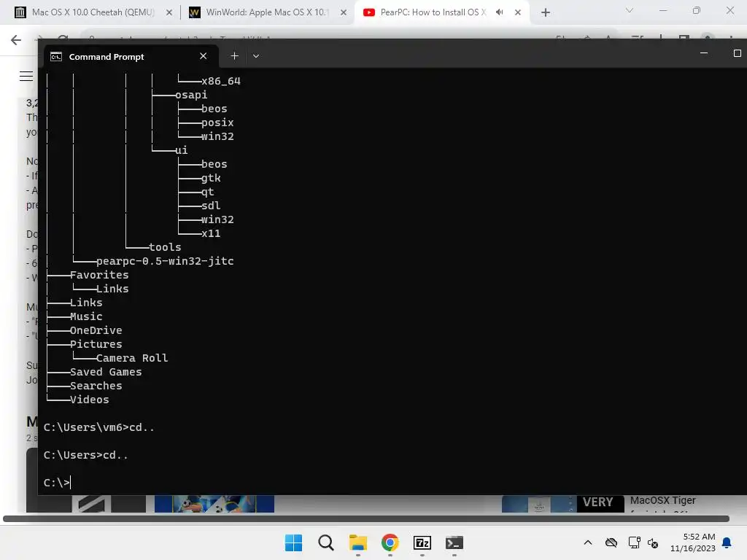Open Google Chrome from taskbar
The width and height of the screenshot is (747, 560).
click(390, 542)
